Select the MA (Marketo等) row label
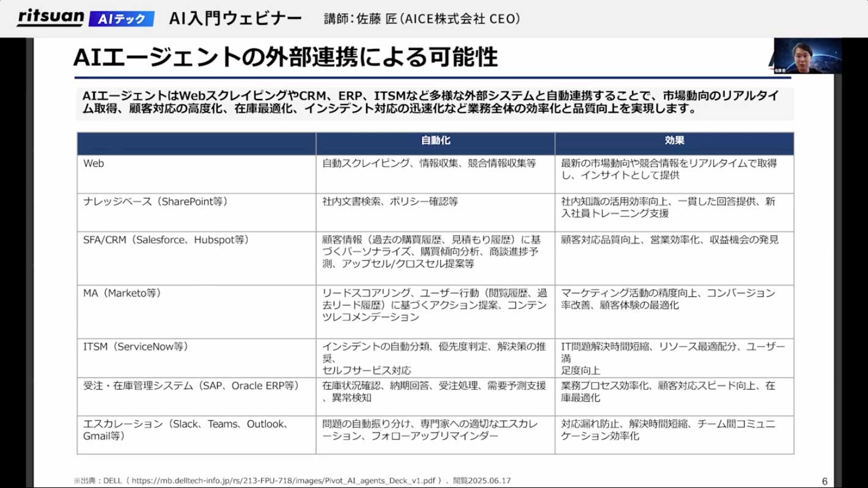 click(x=122, y=293)
